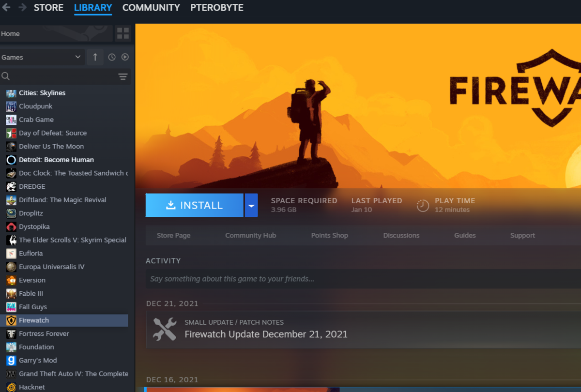Click the back navigation arrow
581x392 pixels.
pos(5,7)
